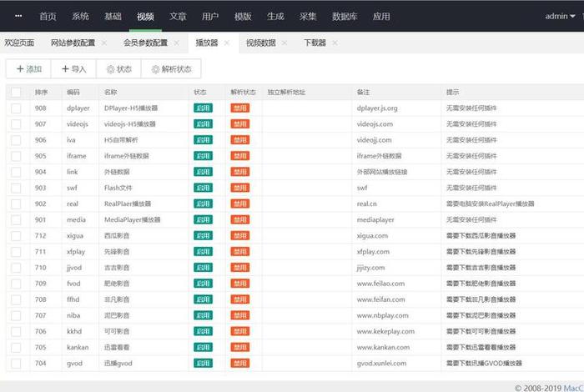Toggle 禁用 parse status badge for real
The width and height of the screenshot is (584, 392).
click(x=240, y=204)
